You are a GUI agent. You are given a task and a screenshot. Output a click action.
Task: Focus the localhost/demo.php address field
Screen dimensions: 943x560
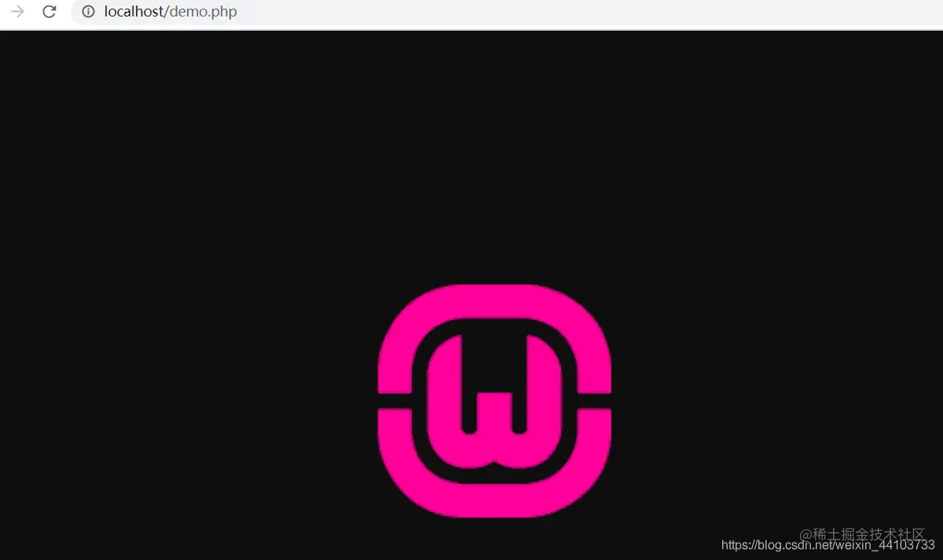tap(507, 12)
